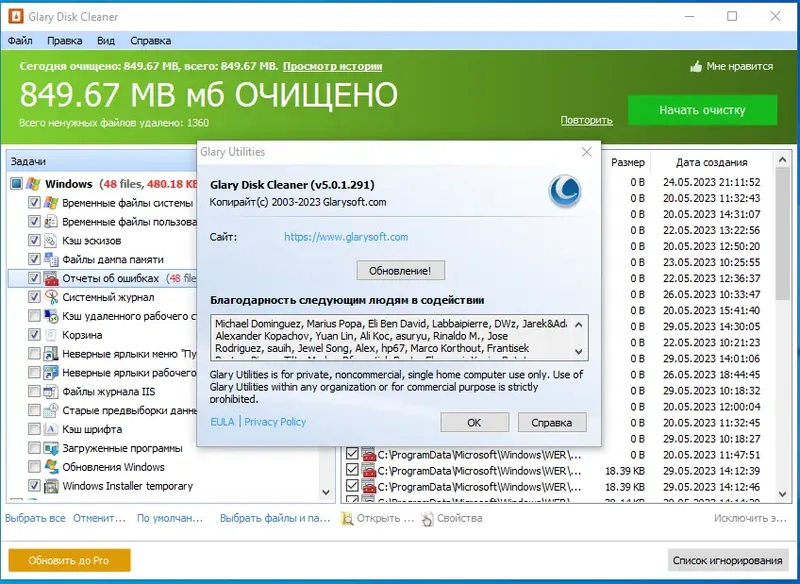Viewport: 800px width, 584px height.
Task: Check the Файлы журнала IIS checkbox
Action: [34, 391]
